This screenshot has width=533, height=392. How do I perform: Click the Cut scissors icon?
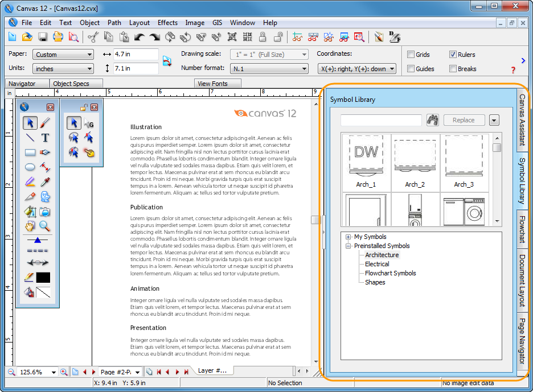click(93, 37)
